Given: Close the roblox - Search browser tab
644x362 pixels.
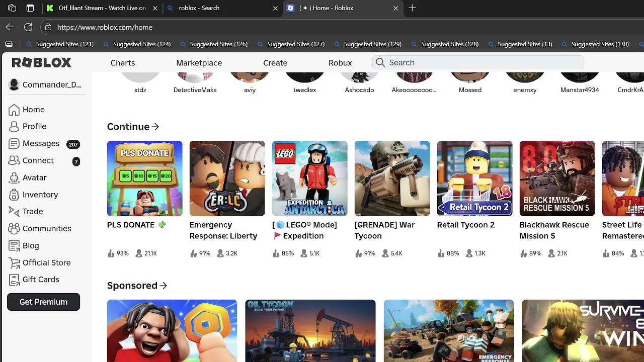Looking at the screenshot, I should click(x=275, y=8).
